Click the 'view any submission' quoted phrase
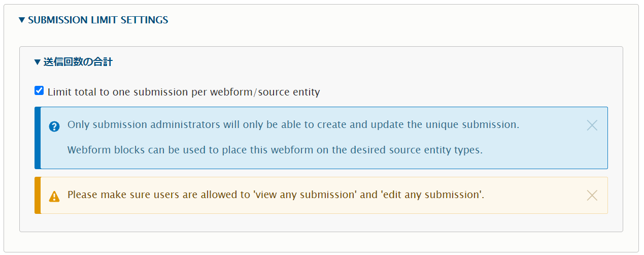This screenshot has width=644, height=255. tap(305, 195)
